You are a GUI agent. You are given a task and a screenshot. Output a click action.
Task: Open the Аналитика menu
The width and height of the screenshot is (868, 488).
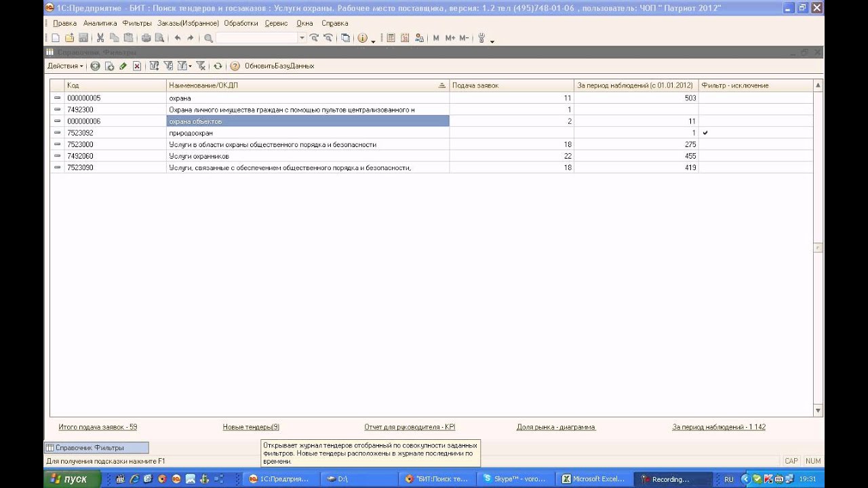pyautogui.click(x=100, y=23)
